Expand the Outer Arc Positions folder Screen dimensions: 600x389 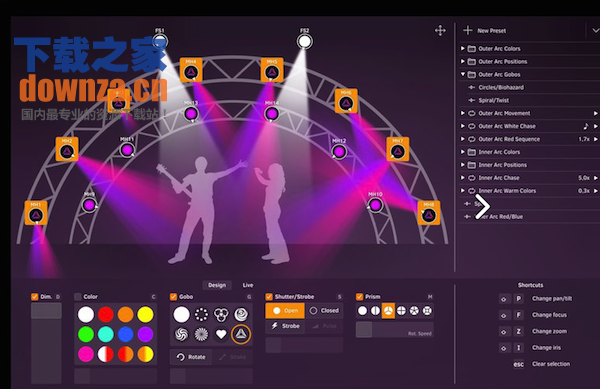point(463,62)
